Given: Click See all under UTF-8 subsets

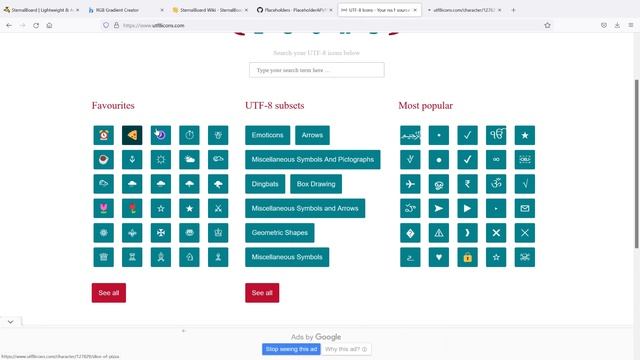Looking at the screenshot, I should click(262, 293).
